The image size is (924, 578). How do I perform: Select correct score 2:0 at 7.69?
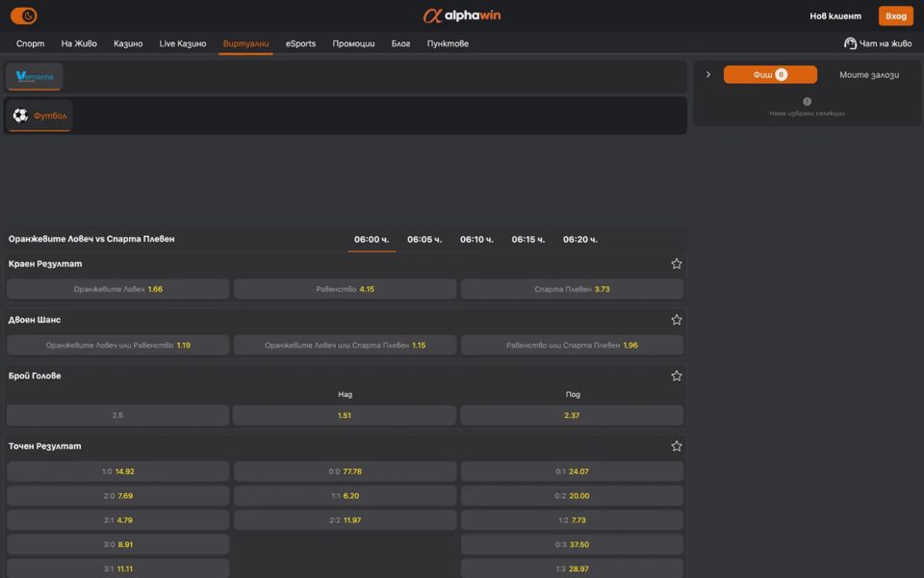point(117,495)
